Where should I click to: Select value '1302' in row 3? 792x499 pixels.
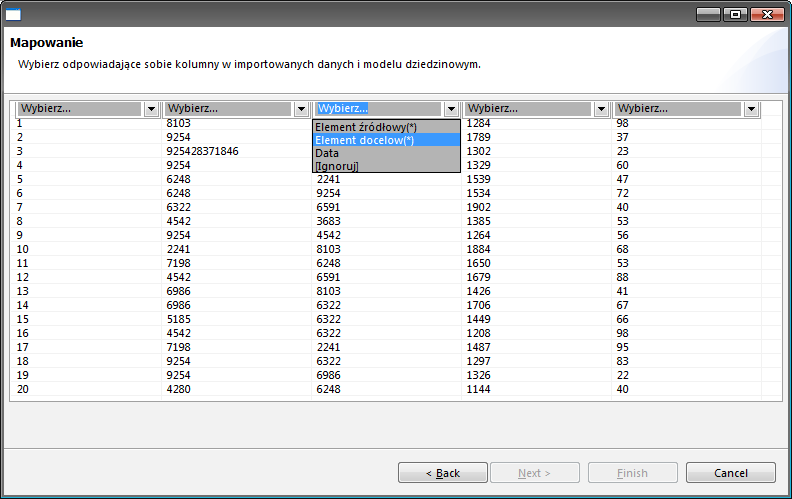coord(478,151)
